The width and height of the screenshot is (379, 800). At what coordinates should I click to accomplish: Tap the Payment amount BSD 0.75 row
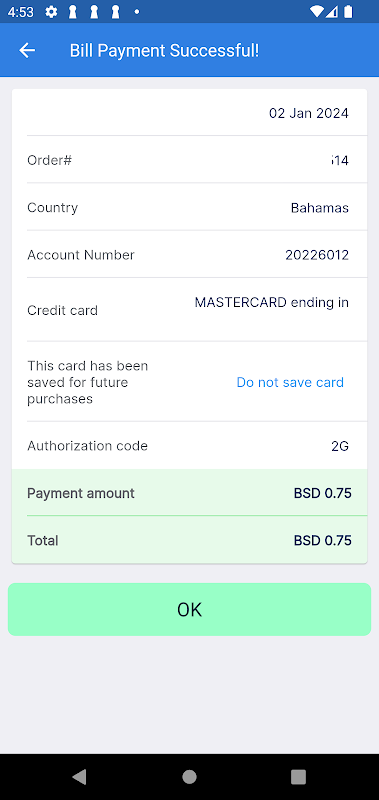click(x=189, y=493)
